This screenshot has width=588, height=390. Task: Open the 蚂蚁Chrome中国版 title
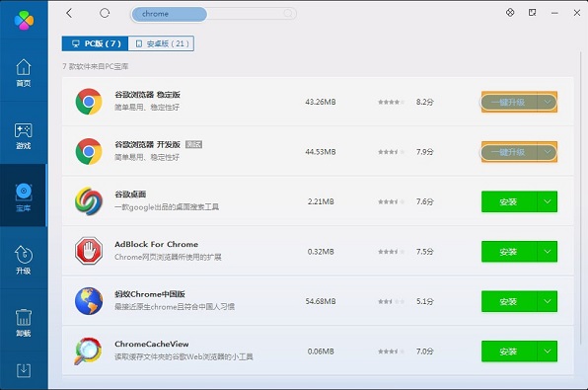click(x=150, y=294)
